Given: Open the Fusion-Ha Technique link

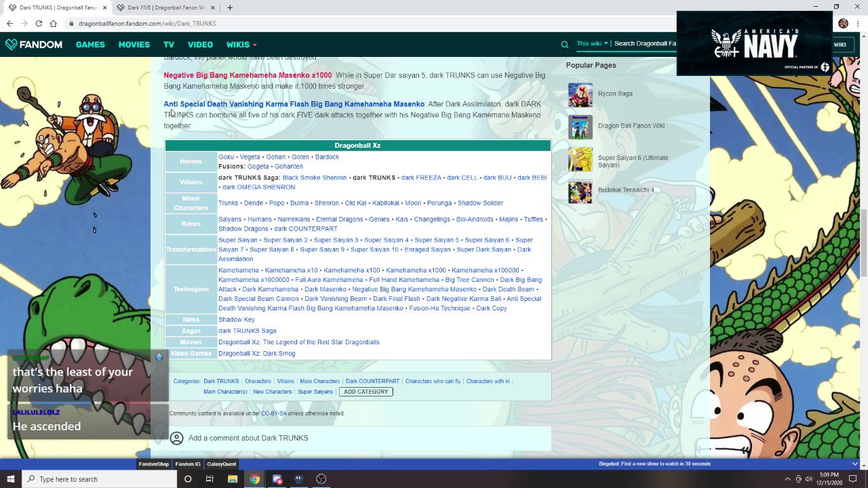Looking at the screenshot, I should (x=439, y=308).
